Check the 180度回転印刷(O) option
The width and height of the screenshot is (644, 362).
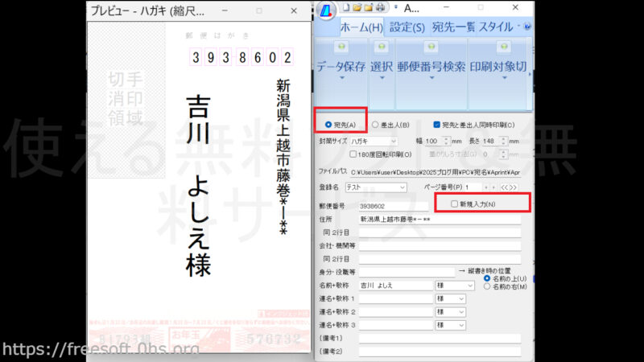point(353,154)
